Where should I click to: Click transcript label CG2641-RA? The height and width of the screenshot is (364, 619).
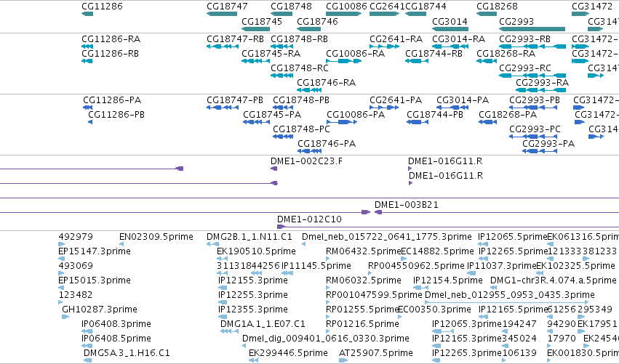(396, 39)
